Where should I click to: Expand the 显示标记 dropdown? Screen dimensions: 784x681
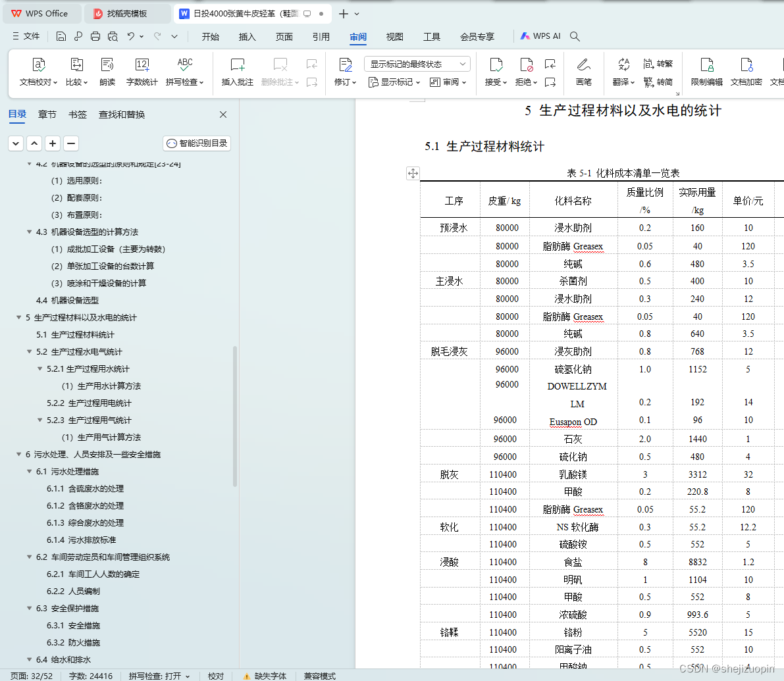[394, 82]
